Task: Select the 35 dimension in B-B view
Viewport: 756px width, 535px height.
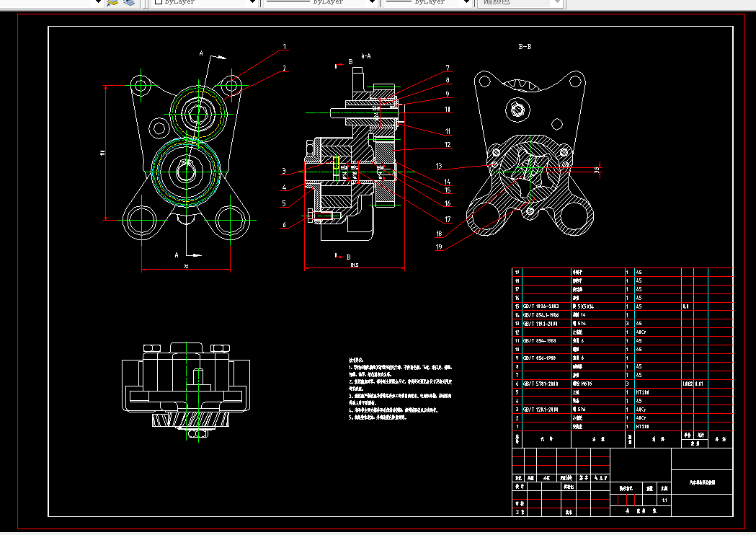Action: coord(597,170)
